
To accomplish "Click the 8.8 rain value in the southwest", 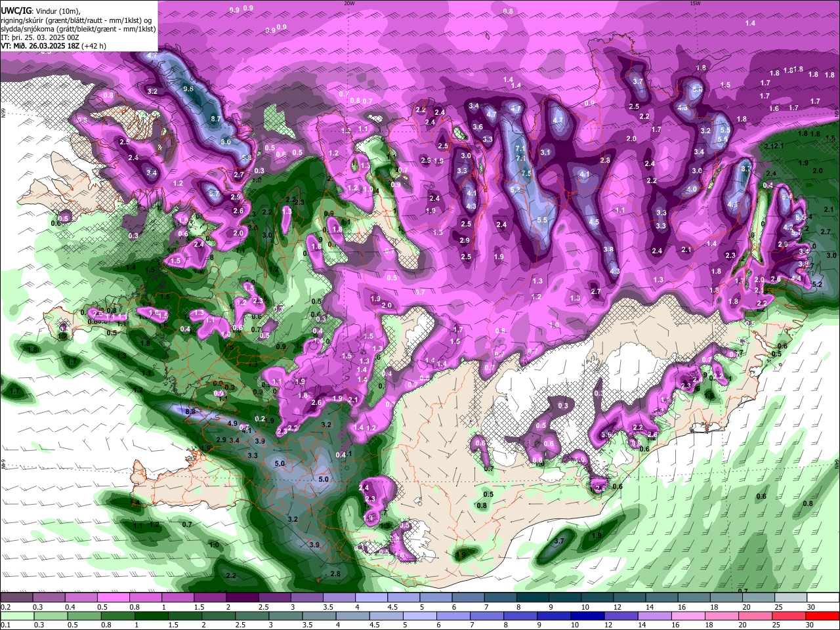I will [191, 411].
